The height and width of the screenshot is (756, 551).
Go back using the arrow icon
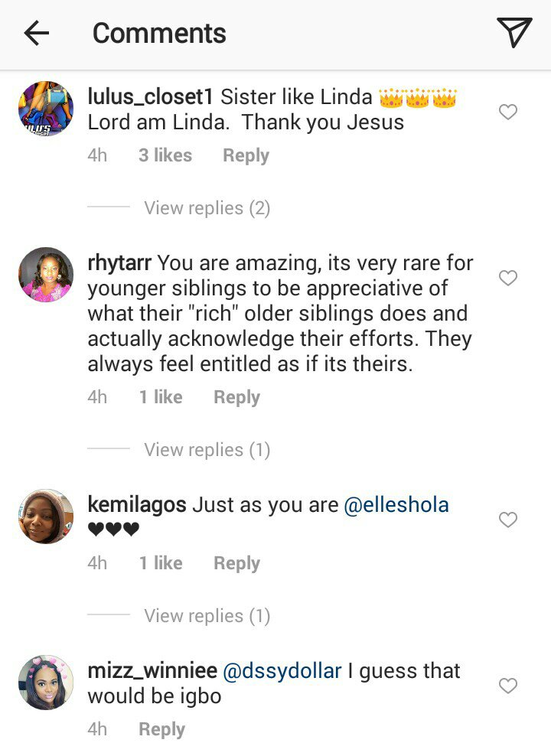(37, 33)
